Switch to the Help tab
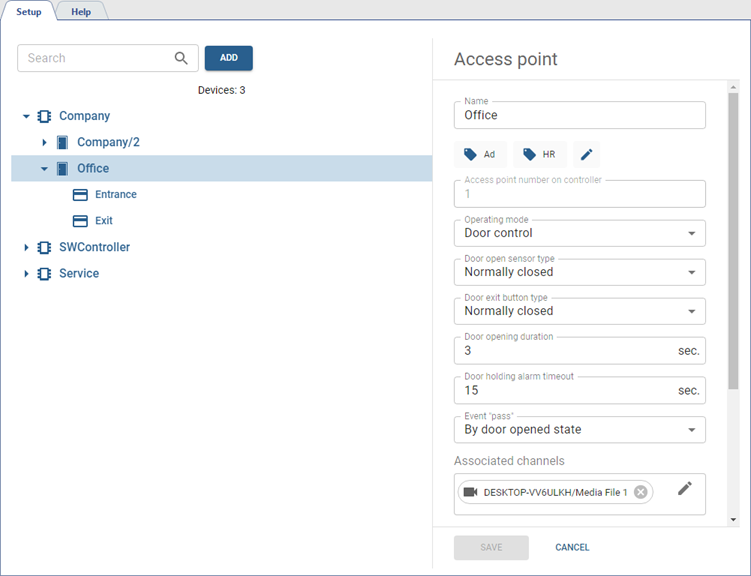Viewport: 751px width, 576px height. click(x=81, y=12)
